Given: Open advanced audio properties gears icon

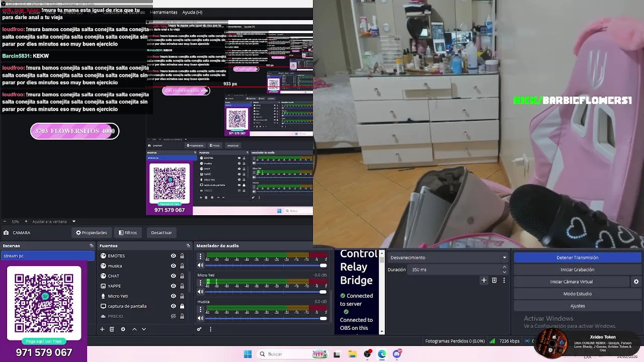Looking at the screenshot, I should click(199, 329).
